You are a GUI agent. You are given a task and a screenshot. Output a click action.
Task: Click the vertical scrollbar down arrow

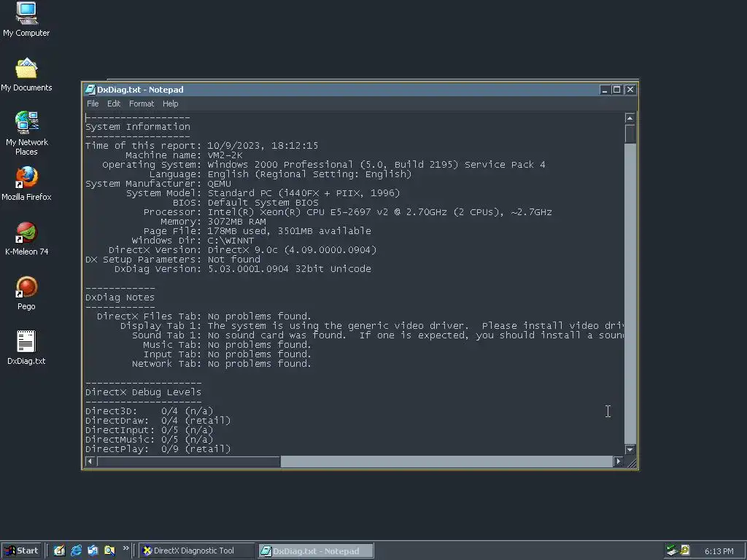[630, 449]
